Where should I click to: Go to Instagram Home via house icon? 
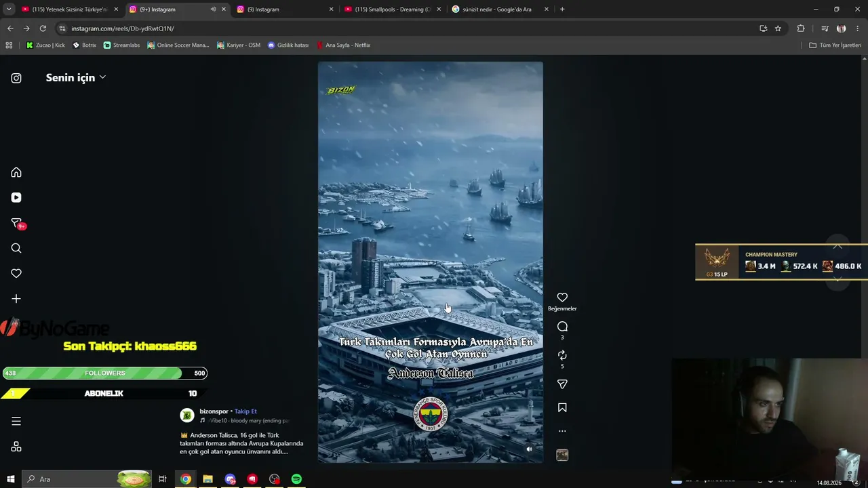16,172
